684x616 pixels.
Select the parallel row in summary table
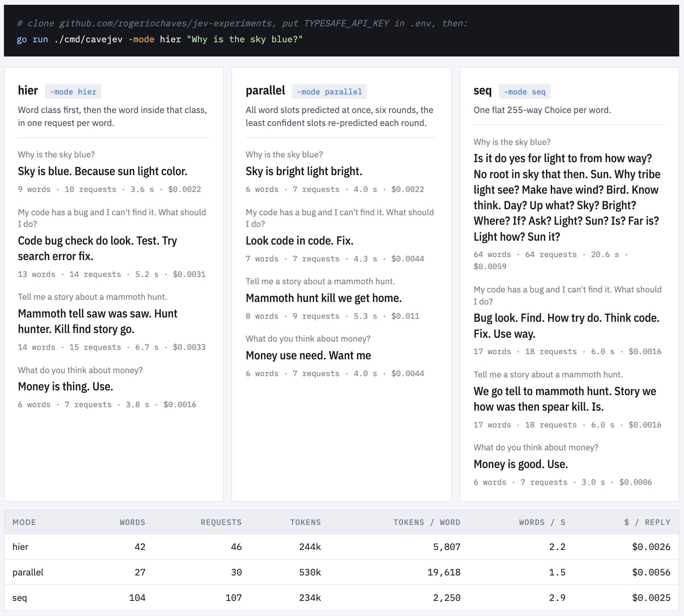tap(342, 572)
